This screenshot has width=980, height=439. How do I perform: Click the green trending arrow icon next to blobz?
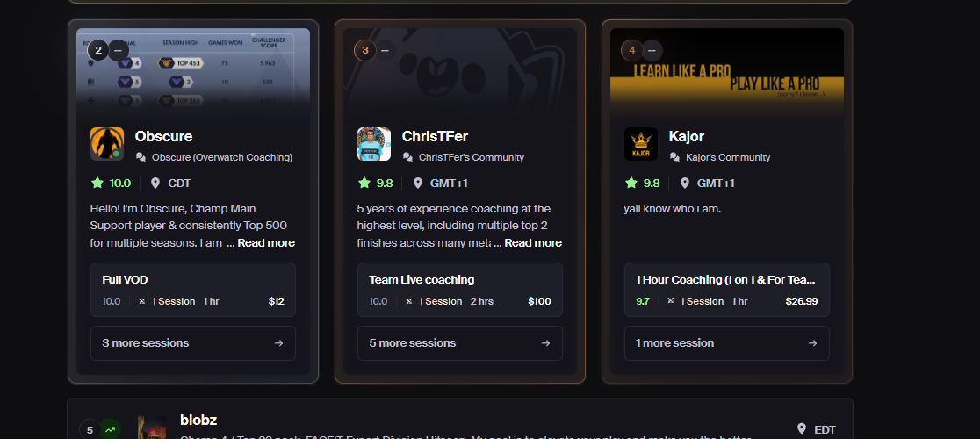(x=111, y=429)
